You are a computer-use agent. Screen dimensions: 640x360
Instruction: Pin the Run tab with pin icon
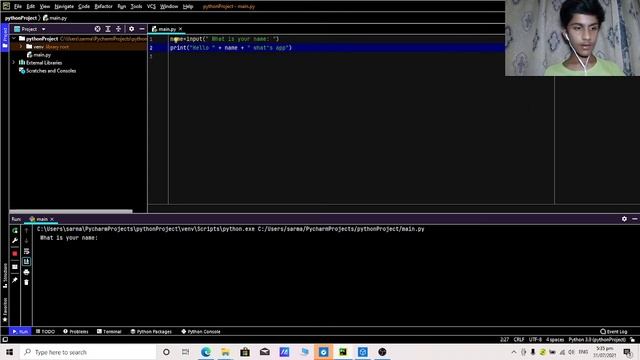(15, 280)
